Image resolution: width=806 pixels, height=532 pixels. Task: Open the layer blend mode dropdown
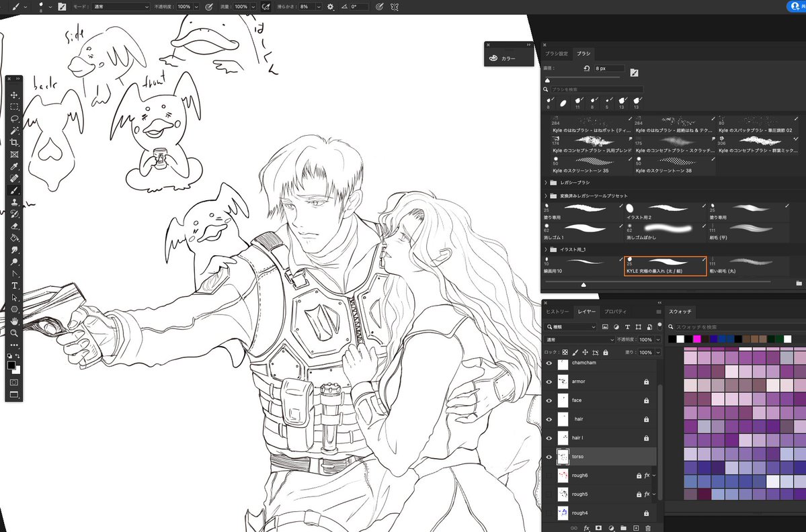click(x=580, y=339)
